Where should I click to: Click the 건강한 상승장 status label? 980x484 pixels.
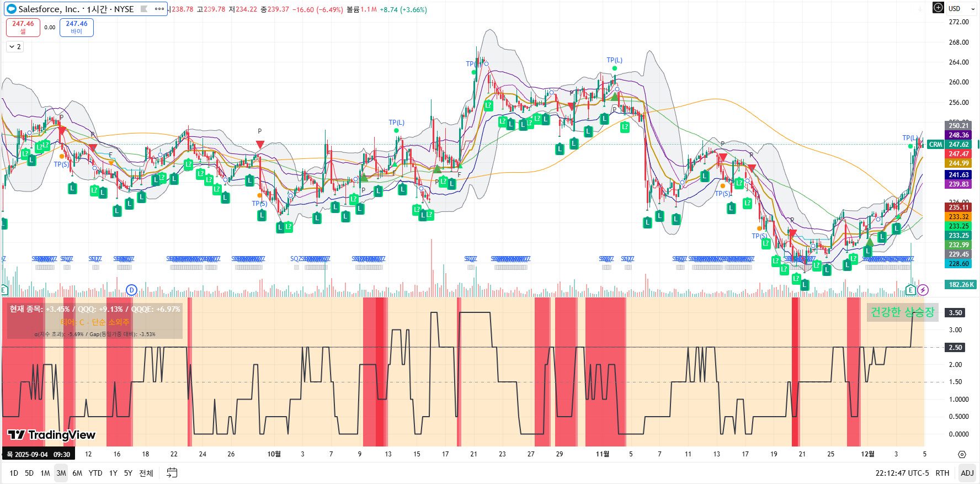pyautogui.click(x=902, y=312)
